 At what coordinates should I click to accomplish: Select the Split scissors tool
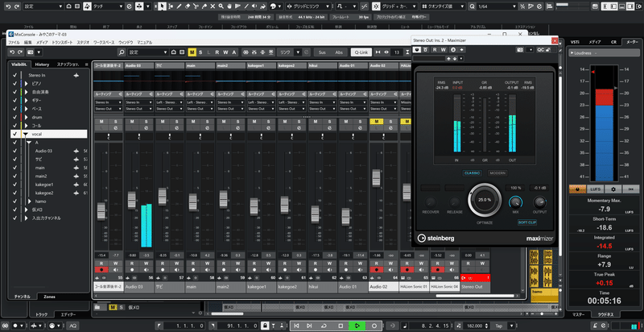196,6
